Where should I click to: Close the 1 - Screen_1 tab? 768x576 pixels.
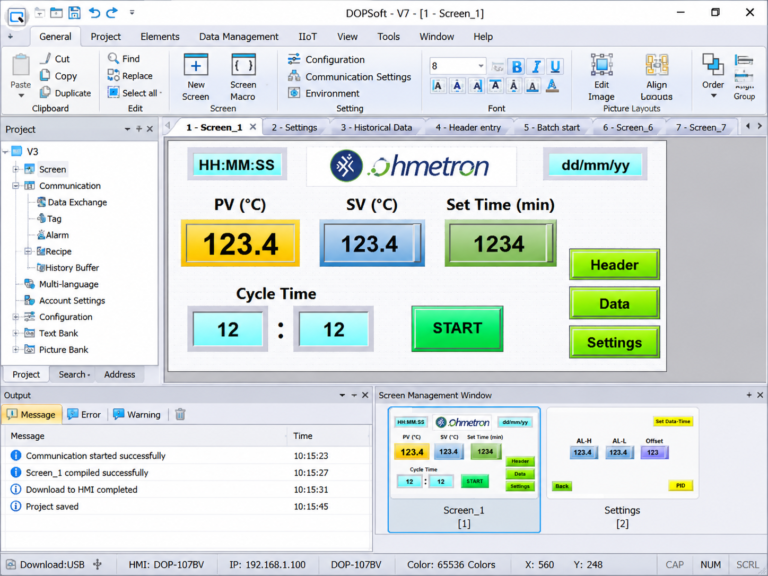pyautogui.click(x=253, y=127)
